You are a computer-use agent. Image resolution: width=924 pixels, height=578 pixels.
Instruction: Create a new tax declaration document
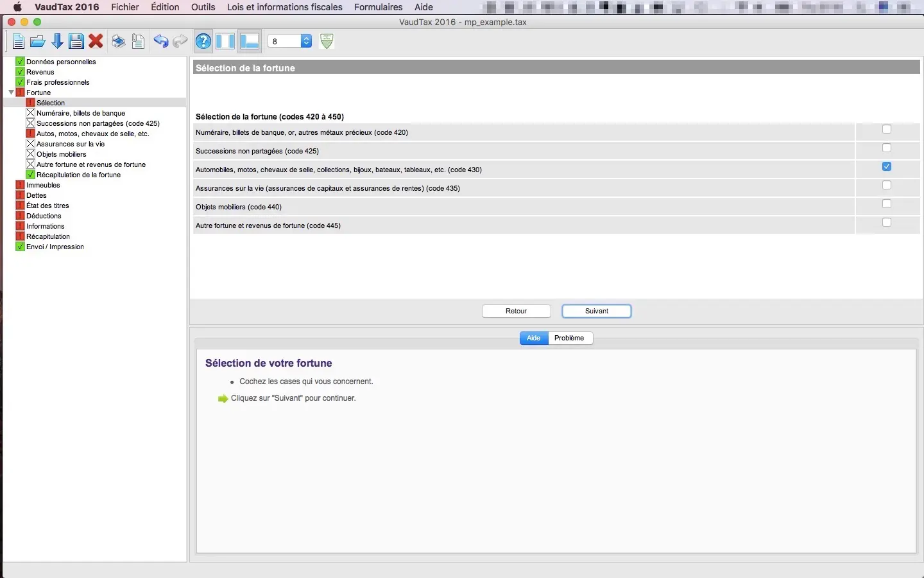click(19, 42)
